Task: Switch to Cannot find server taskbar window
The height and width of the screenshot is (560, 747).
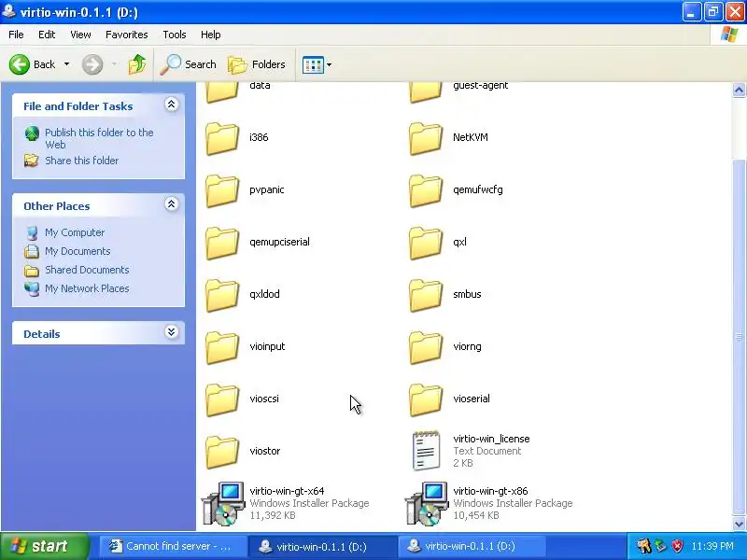Action: click(x=172, y=546)
